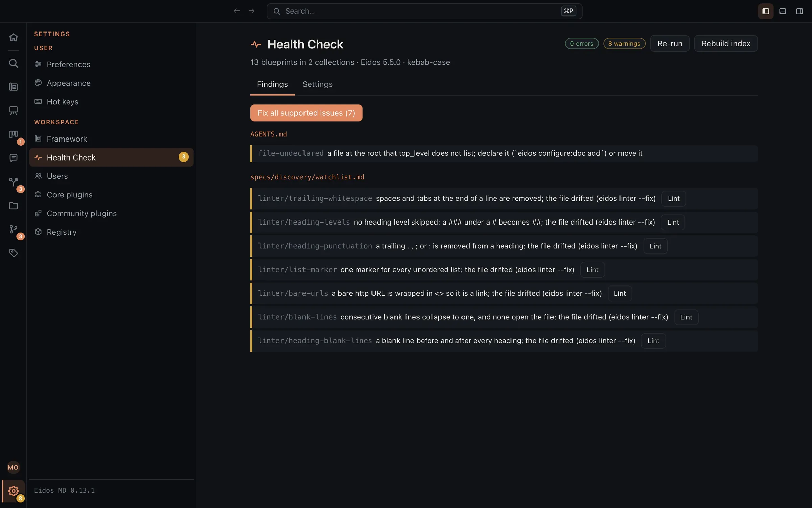The height and width of the screenshot is (508, 812).
Task: Switch to the Findings tab
Action: [272, 84]
